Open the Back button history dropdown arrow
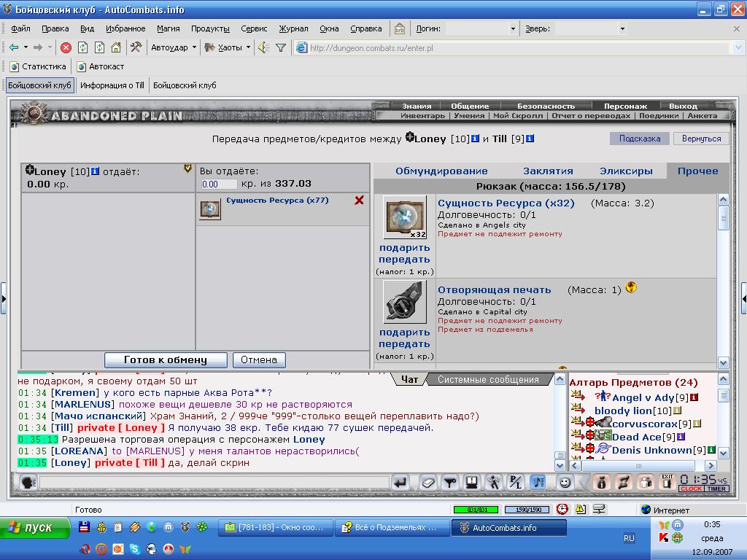This screenshot has height=560, width=747. [26, 47]
